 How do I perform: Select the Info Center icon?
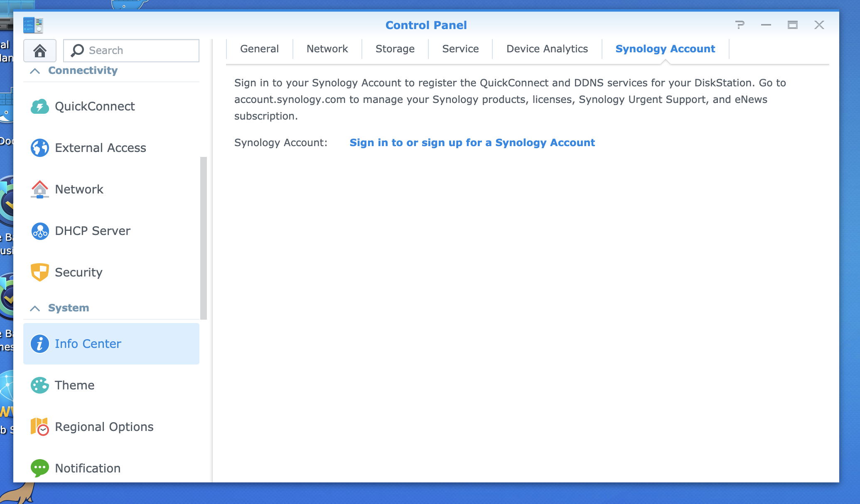point(40,344)
